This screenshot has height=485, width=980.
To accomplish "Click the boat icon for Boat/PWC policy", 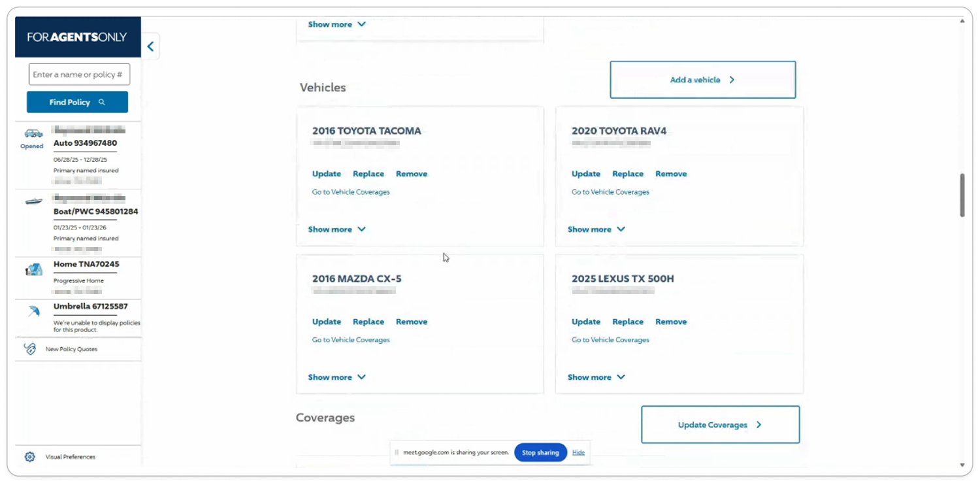I will (33, 201).
